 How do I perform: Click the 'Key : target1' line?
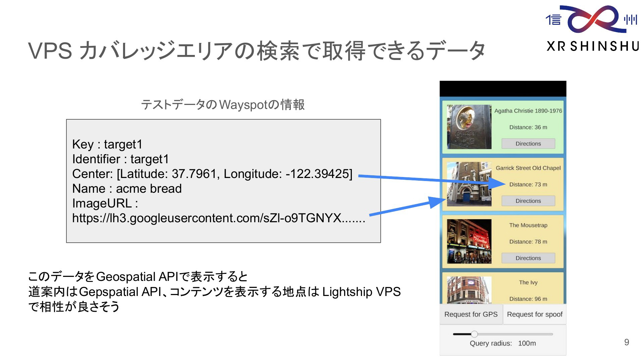coord(107,144)
